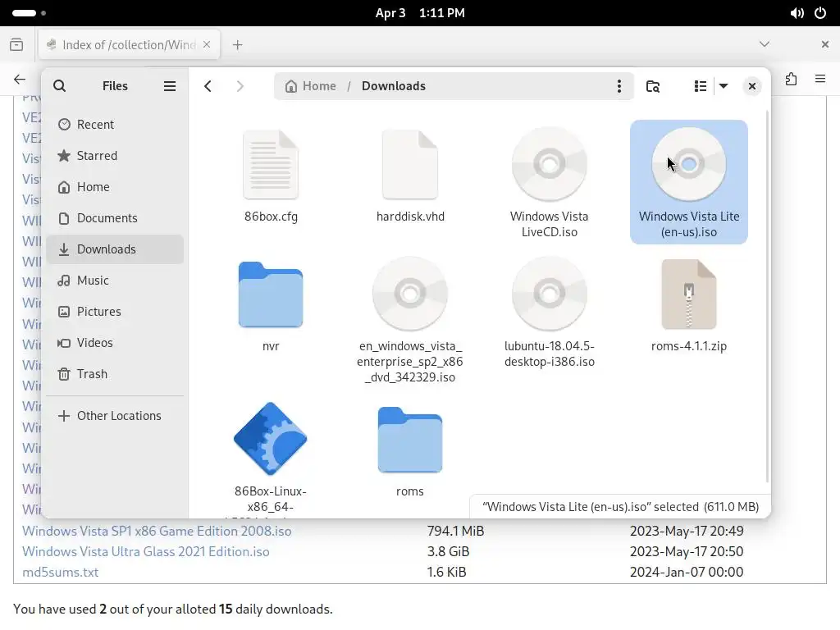
Task: Select the nvr folder icon
Action: point(271,294)
